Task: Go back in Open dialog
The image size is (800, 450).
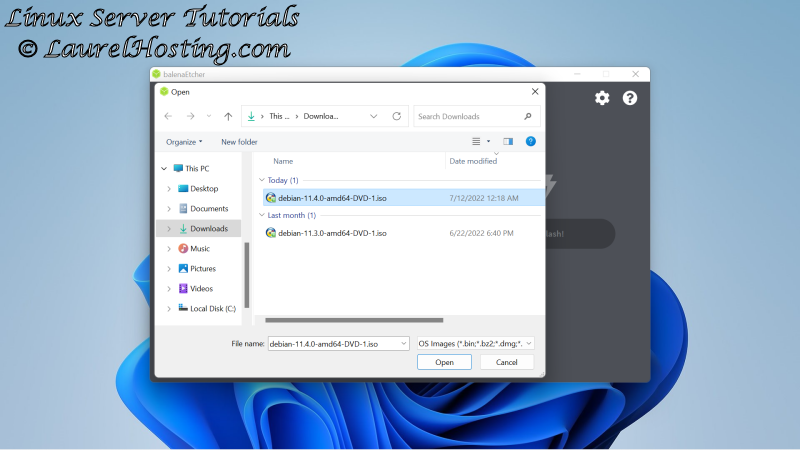Action: (168, 116)
